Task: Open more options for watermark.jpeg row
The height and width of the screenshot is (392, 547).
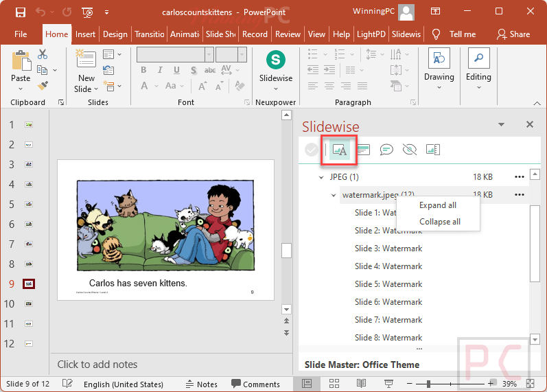Action: (x=520, y=195)
